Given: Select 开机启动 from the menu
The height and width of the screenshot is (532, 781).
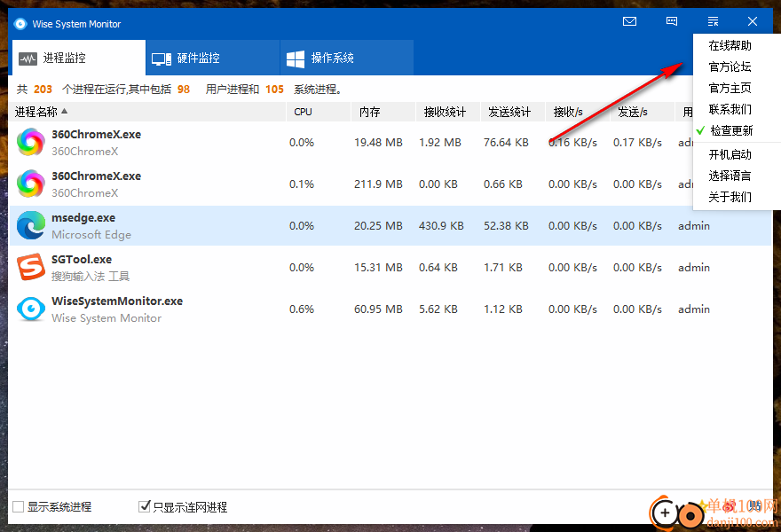Looking at the screenshot, I should coord(730,155).
